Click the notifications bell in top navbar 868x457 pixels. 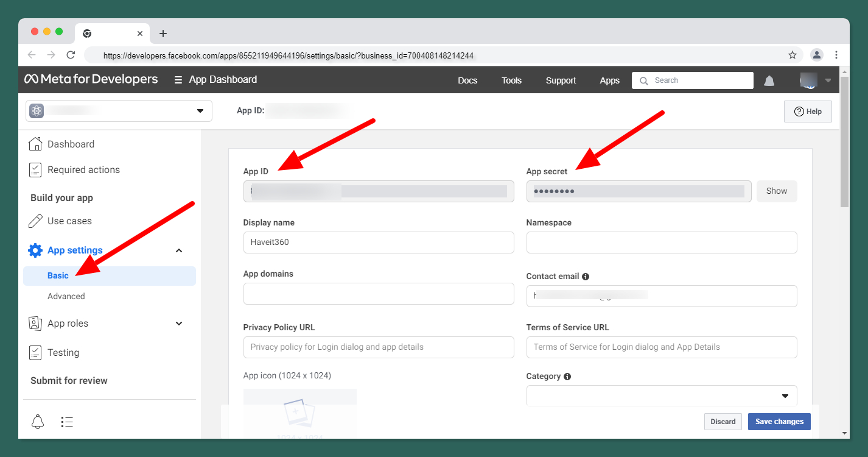pos(769,80)
